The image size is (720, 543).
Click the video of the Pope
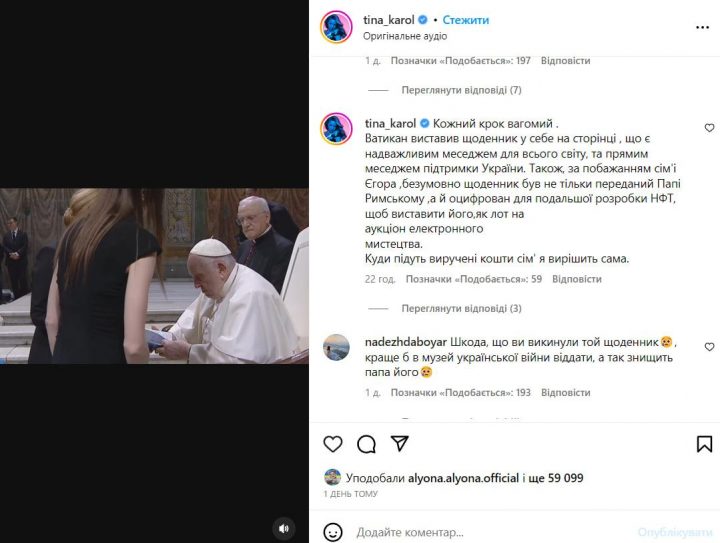pyautogui.click(x=154, y=275)
